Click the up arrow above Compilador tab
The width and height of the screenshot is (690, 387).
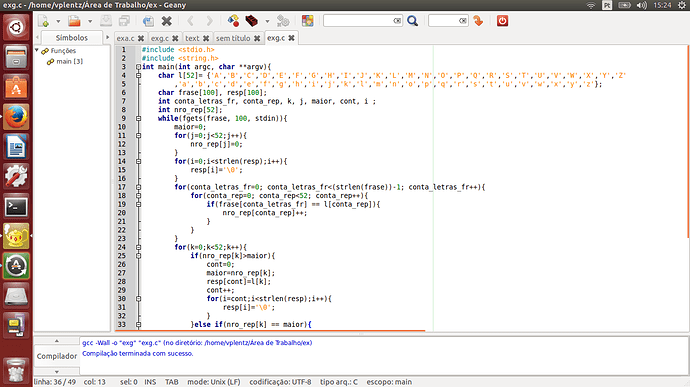pyautogui.click(x=57, y=341)
